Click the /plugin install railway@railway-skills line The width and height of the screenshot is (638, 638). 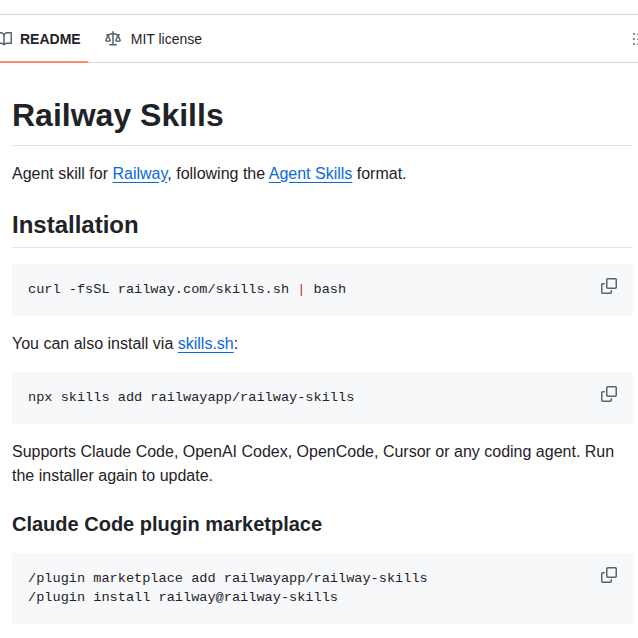click(x=183, y=597)
